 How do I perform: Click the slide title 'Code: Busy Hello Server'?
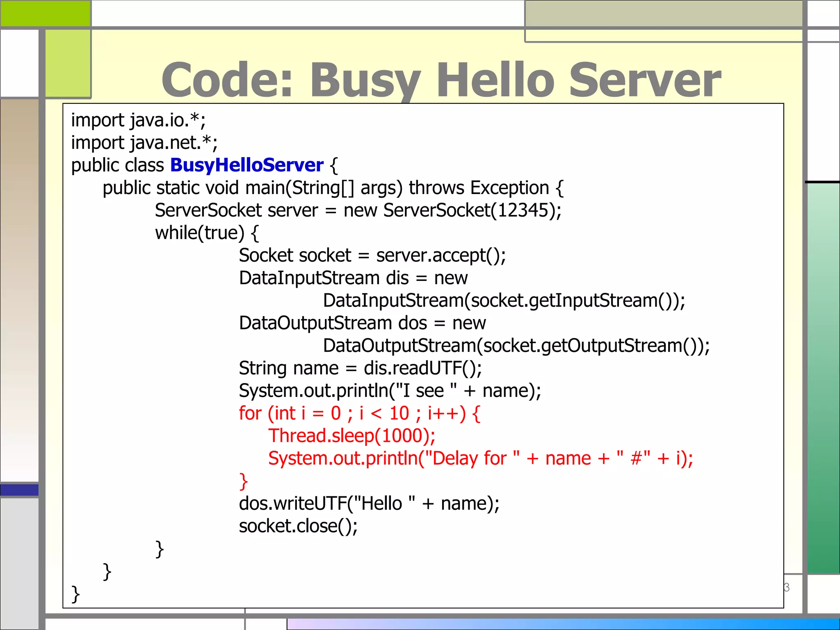pos(441,80)
